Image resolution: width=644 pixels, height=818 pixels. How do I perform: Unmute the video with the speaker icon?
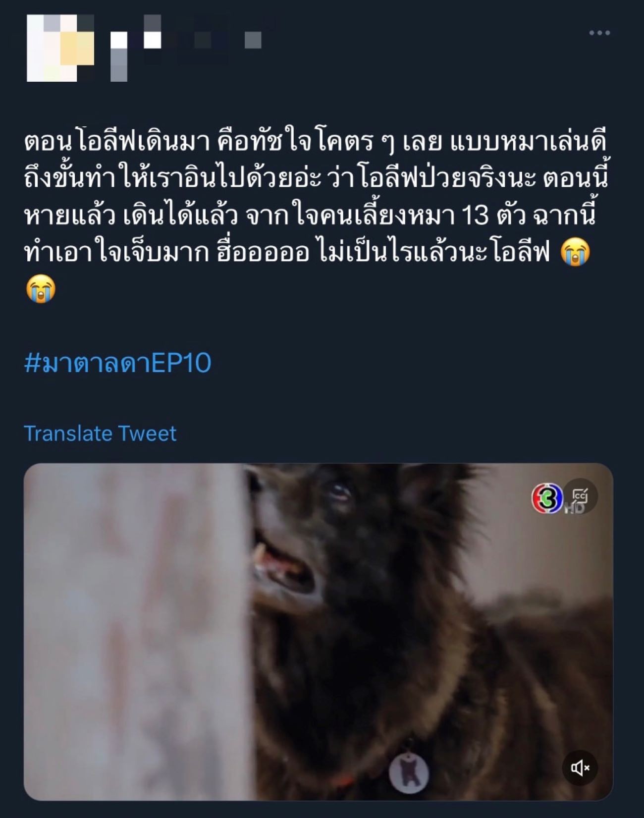pos(580,767)
